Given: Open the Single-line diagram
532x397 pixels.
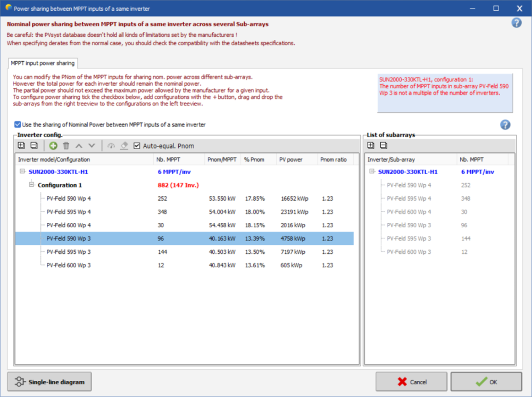Looking at the screenshot, I should pos(49,382).
